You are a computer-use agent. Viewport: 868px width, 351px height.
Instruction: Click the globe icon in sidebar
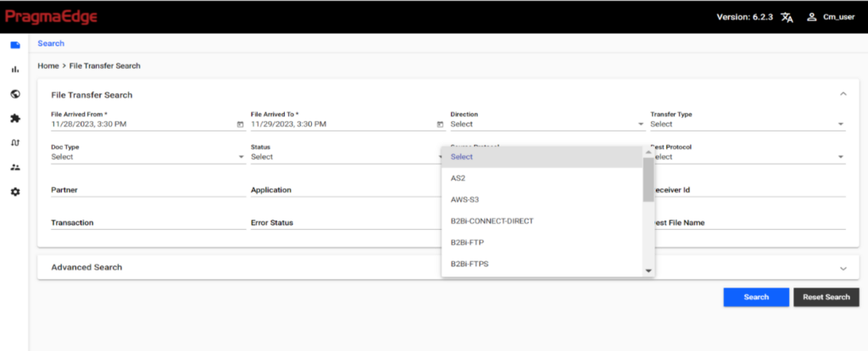pyautogui.click(x=14, y=94)
